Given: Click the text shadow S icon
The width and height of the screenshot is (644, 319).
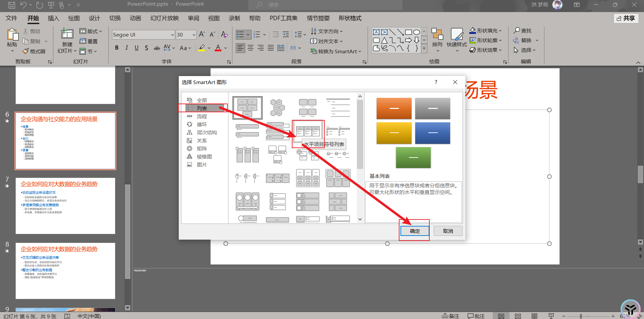Looking at the screenshot, I should click(x=146, y=48).
